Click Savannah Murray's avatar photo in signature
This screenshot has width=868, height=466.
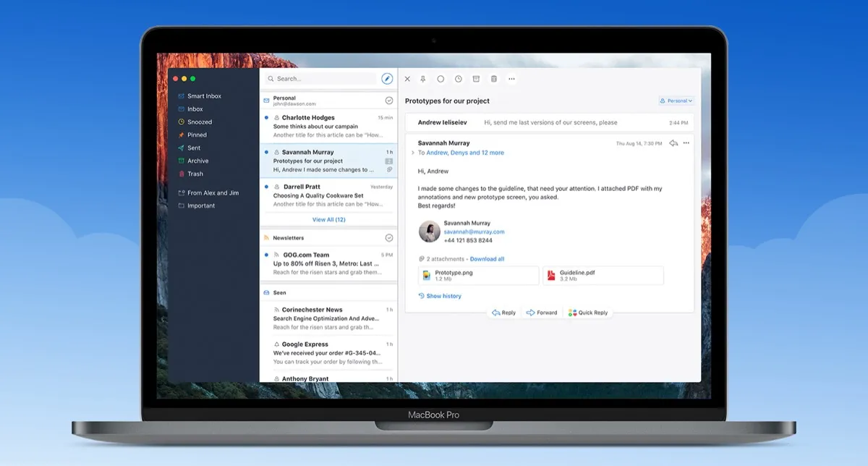pyautogui.click(x=430, y=232)
